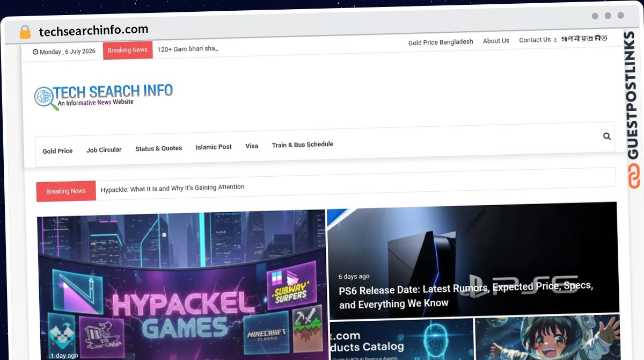Image resolution: width=644 pixels, height=360 pixels.
Task: Open Train & Bus Schedule menu
Action: coord(303,145)
